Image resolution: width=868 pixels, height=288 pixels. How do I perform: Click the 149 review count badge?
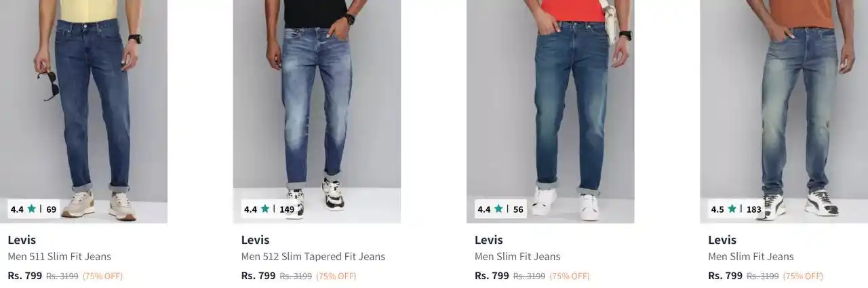click(287, 209)
